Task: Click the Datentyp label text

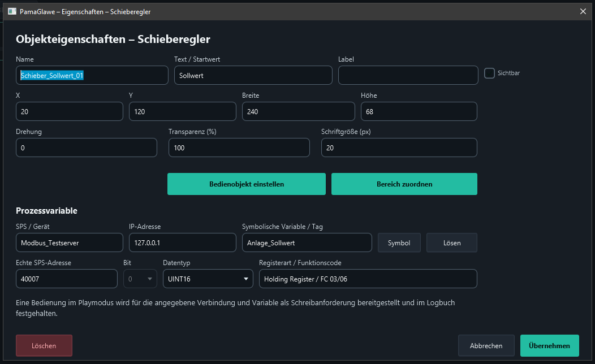Action: pos(176,263)
